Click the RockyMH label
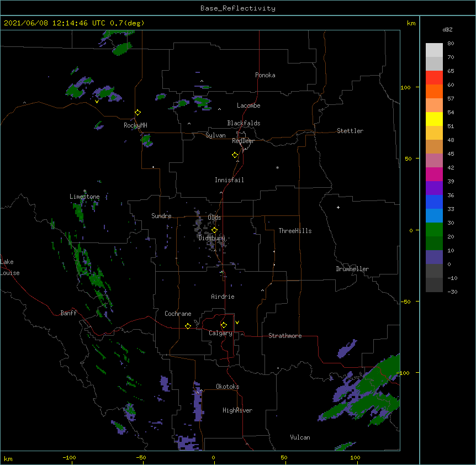 coord(135,125)
